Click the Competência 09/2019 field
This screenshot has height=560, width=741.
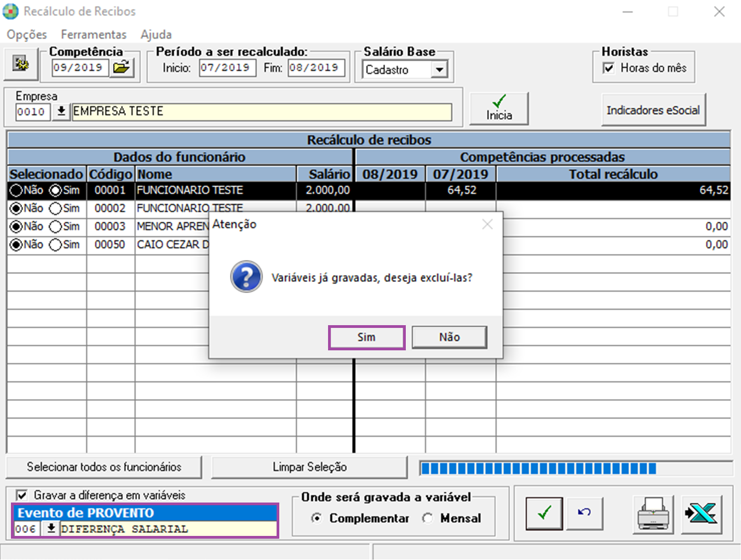tap(80, 68)
